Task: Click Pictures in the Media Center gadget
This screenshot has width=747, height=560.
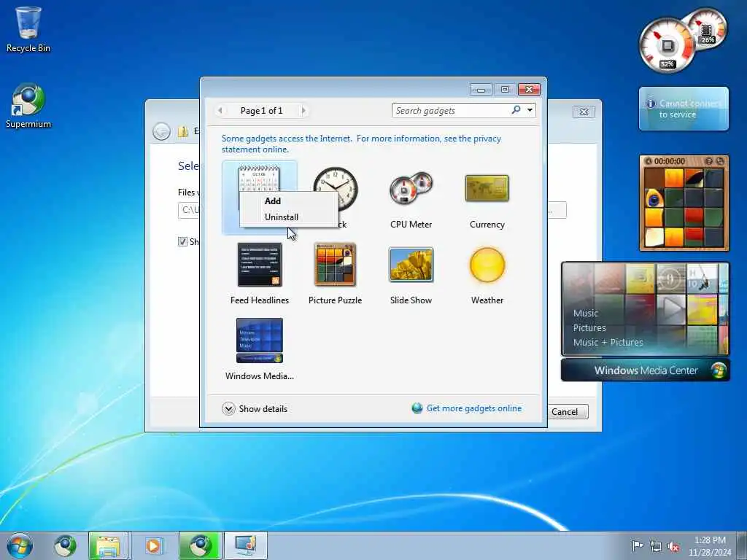Action: tap(589, 327)
